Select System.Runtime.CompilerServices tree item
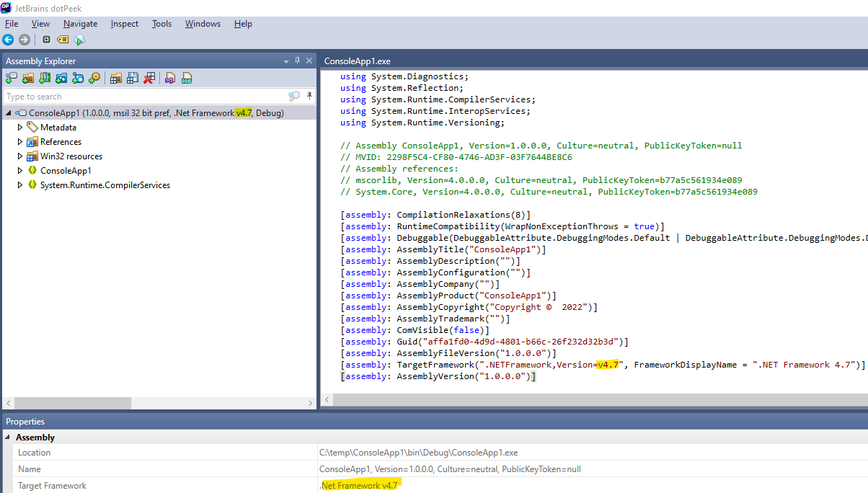This screenshot has width=868, height=493. (105, 185)
